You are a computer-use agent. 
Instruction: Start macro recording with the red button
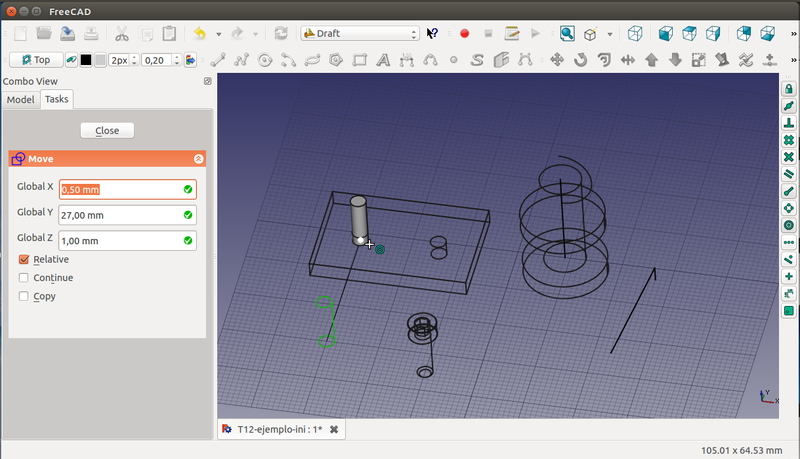point(464,34)
